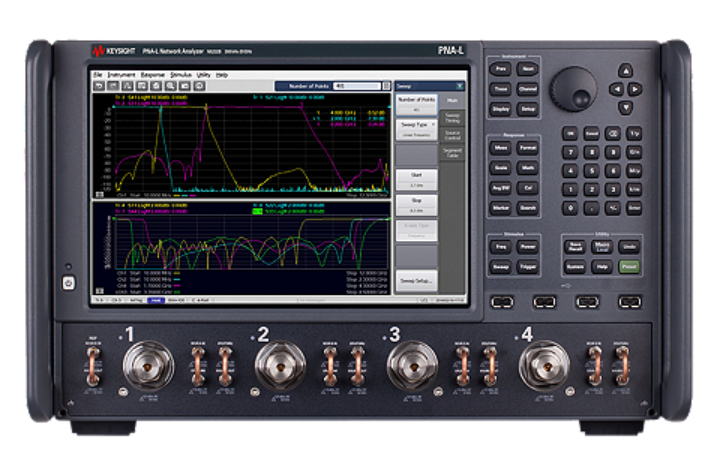
Task: Push the Display hardkey
Action: tap(500, 109)
